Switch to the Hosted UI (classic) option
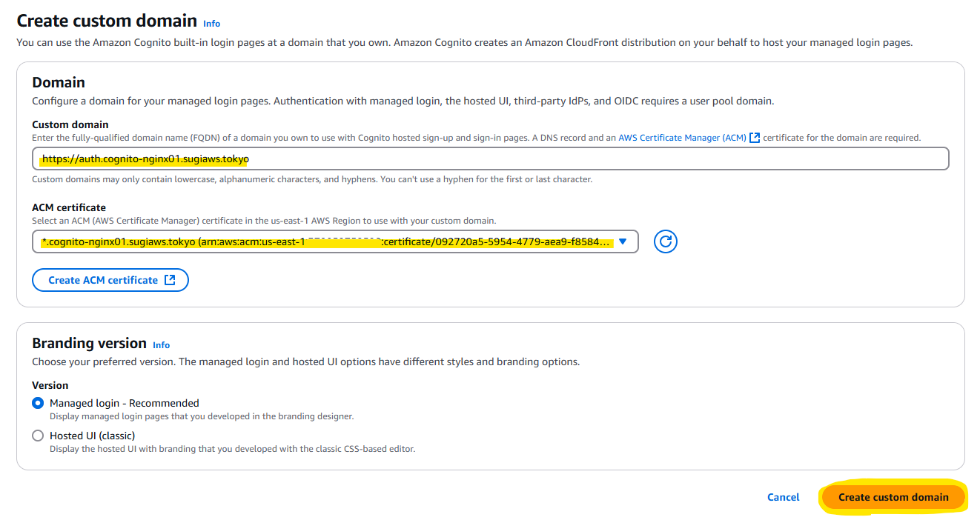 pyautogui.click(x=38, y=436)
